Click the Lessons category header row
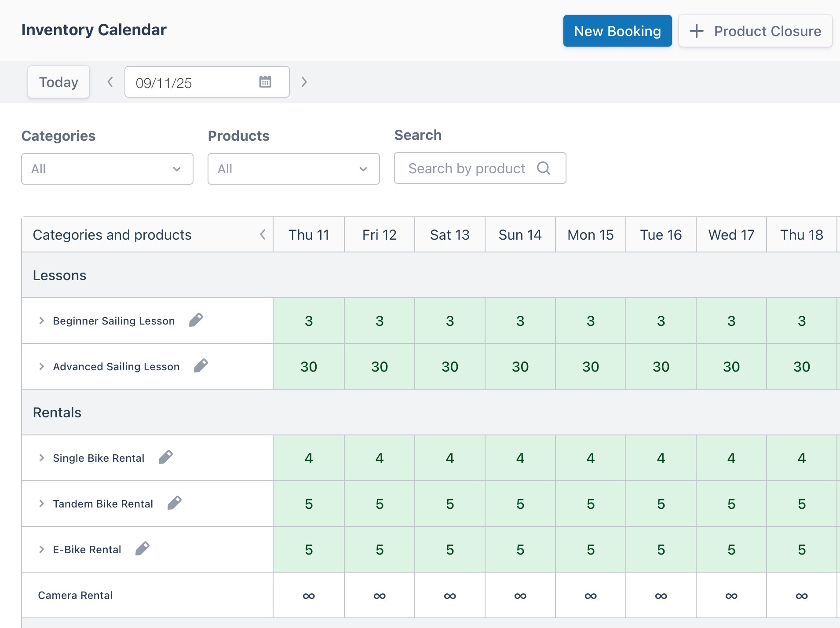The width and height of the screenshot is (840, 628). 431,275
